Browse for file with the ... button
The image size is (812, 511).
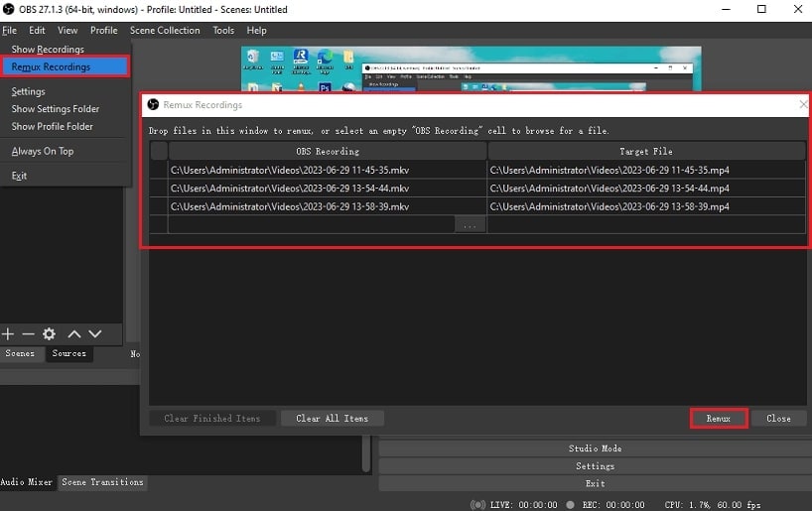[470, 225]
